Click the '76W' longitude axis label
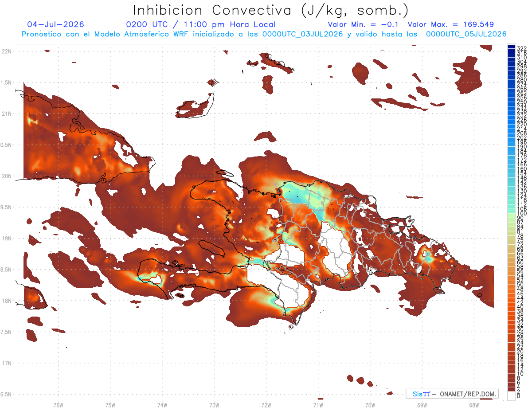Screen dimensions: 532x411 point(58,405)
